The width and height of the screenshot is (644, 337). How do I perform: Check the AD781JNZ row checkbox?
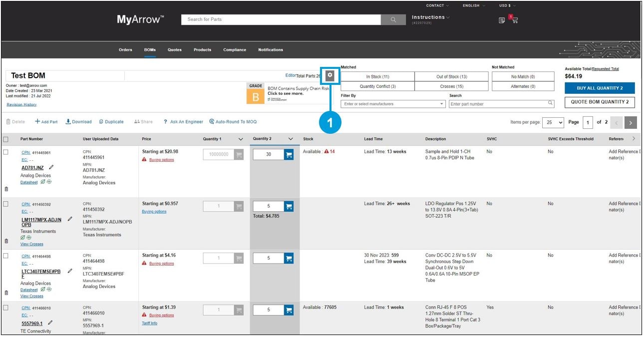6,152
